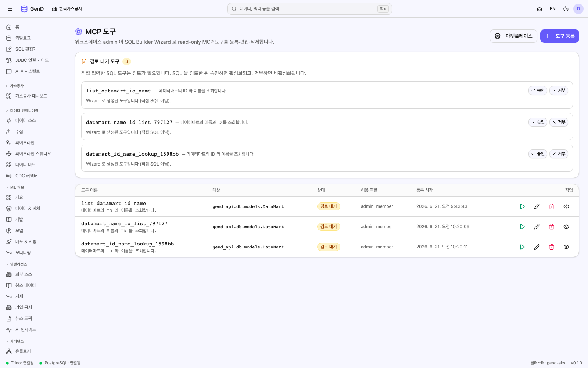Click the CDC 커넥터 broadcast icon

click(x=9, y=176)
